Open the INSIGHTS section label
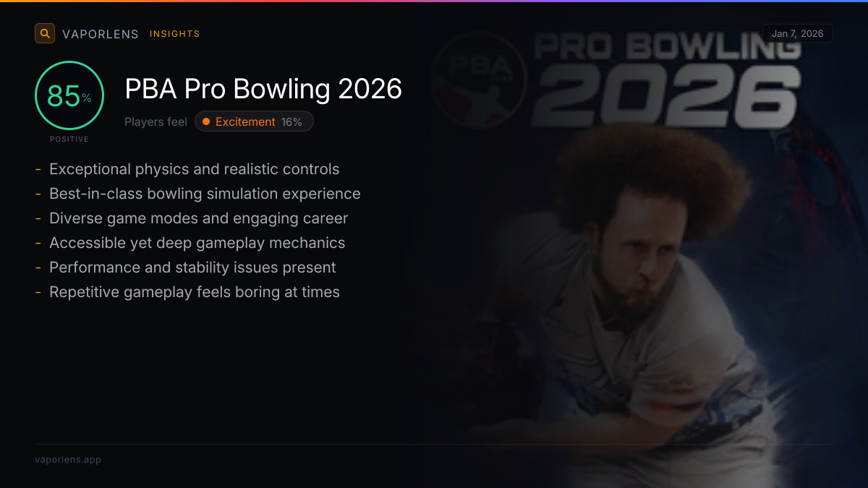Screen dimensions: 868x488 point(175,34)
